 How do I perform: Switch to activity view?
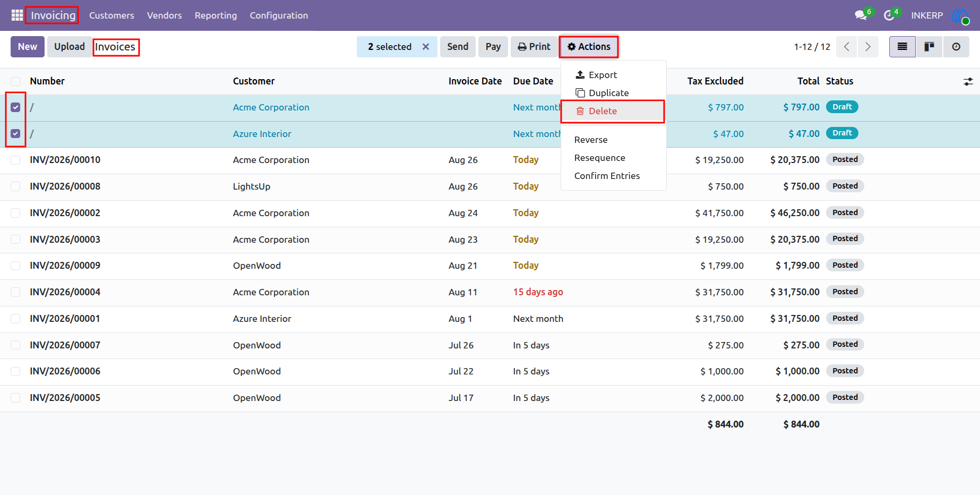[x=956, y=47]
